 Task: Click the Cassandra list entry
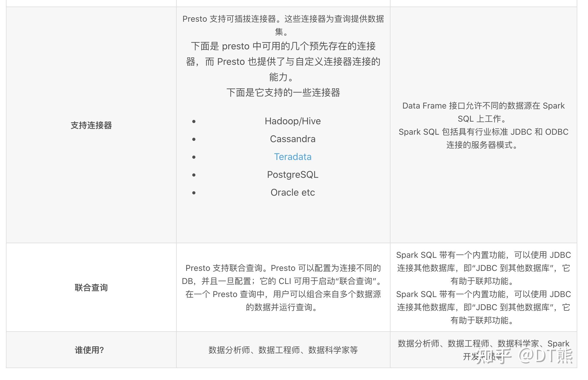click(x=293, y=139)
